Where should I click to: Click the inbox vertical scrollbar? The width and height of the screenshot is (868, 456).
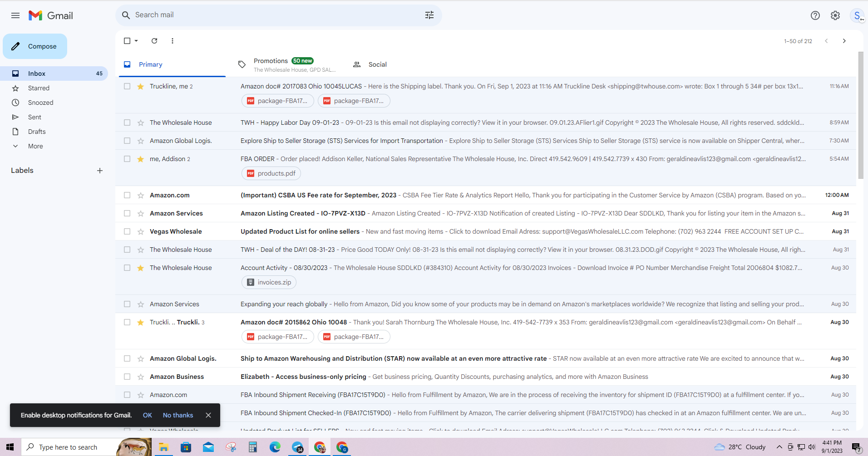click(861, 115)
